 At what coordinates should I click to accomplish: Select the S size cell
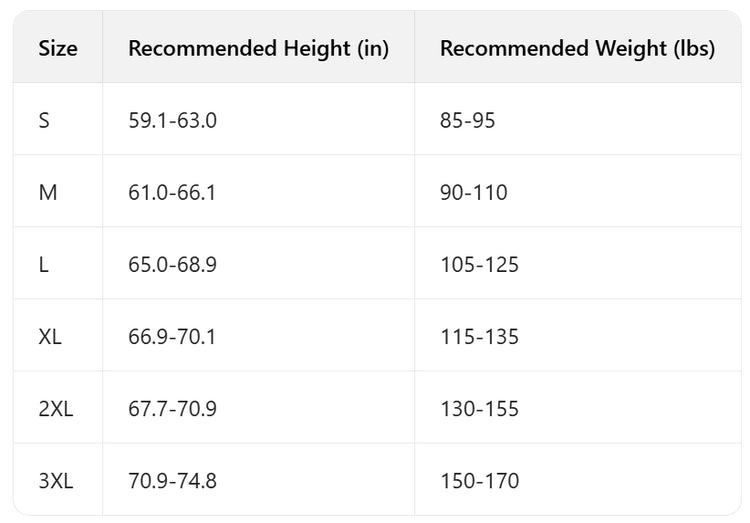(x=44, y=120)
